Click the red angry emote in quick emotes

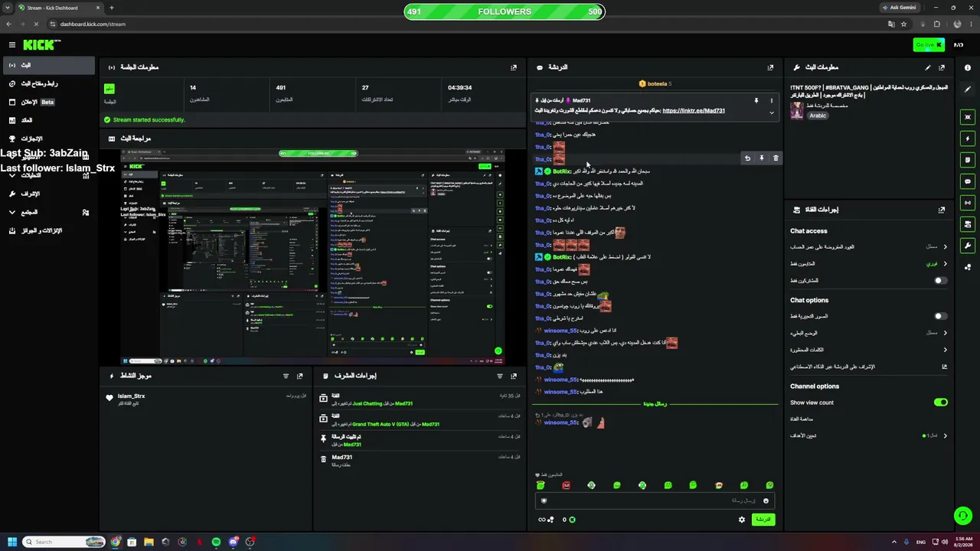[x=566, y=485]
